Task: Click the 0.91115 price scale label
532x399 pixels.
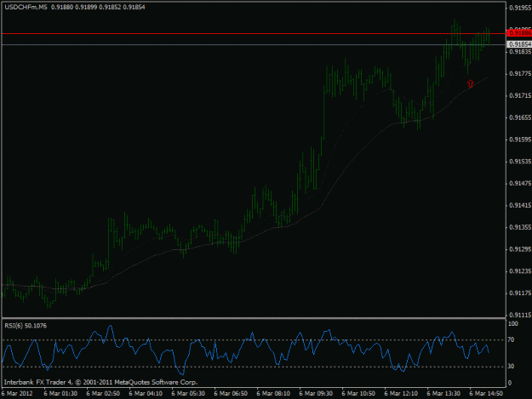Action: pos(520,315)
